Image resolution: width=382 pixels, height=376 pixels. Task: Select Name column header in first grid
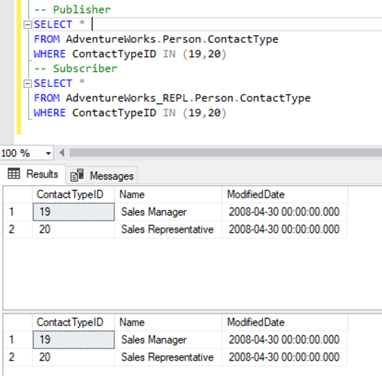click(168, 194)
